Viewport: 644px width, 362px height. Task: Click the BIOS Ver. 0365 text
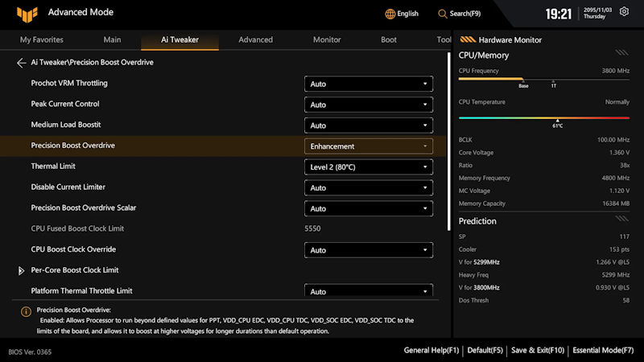(30, 352)
